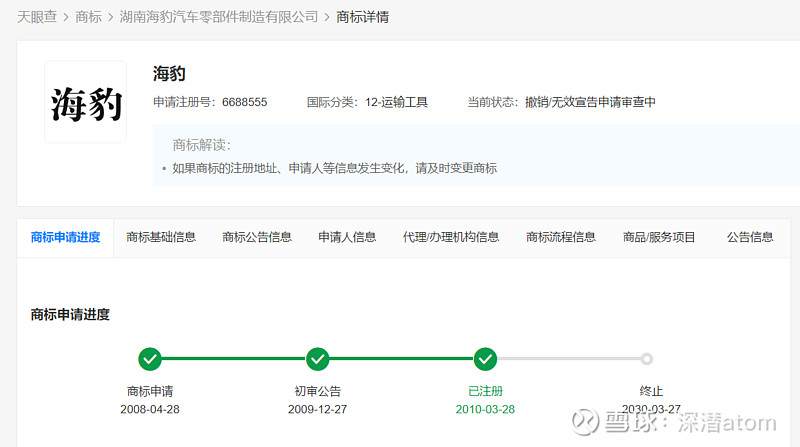The height and width of the screenshot is (447, 800).
Task: Click the 初审公告 step label
Action: [x=317, y=391]
